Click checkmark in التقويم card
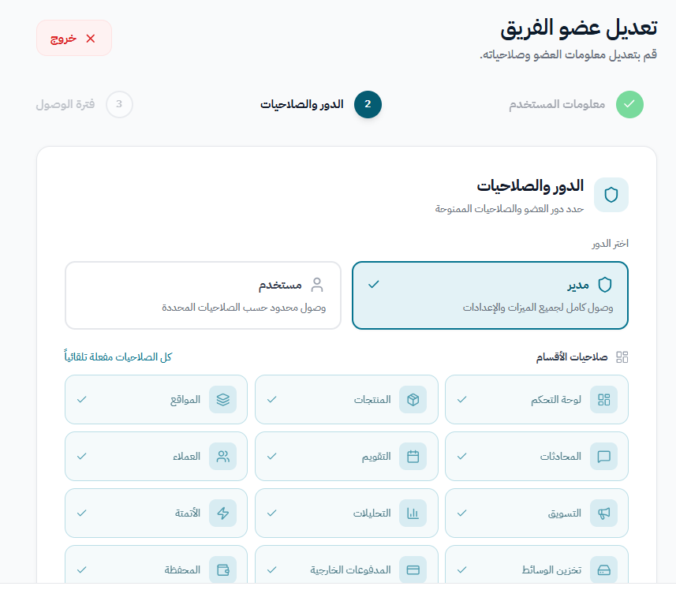This screenshot has width=676, height=616. point(271,456)
